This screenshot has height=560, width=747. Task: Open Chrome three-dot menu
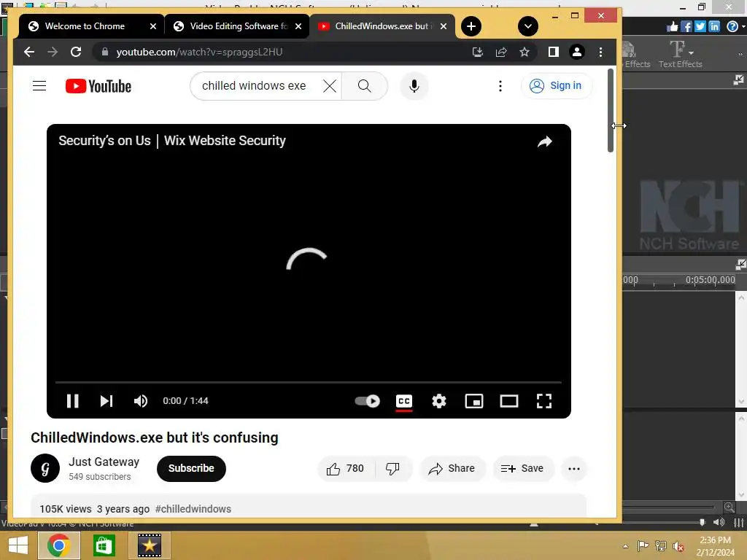click(600, 52)
